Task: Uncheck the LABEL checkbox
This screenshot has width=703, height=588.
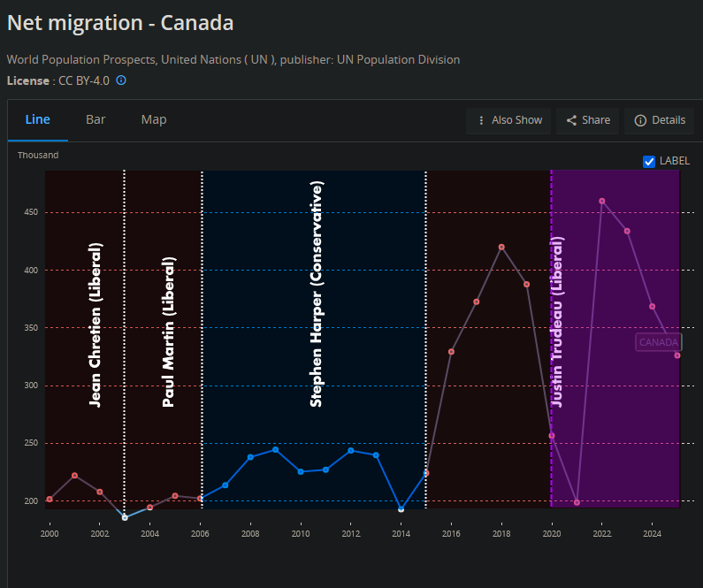Action: (x=649, y=161)
